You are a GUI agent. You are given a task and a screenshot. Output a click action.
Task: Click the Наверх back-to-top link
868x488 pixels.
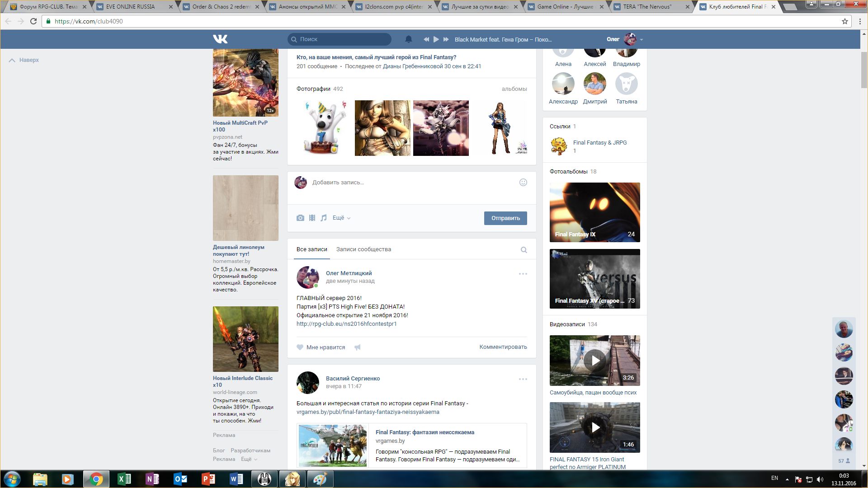tap(24, 60)
